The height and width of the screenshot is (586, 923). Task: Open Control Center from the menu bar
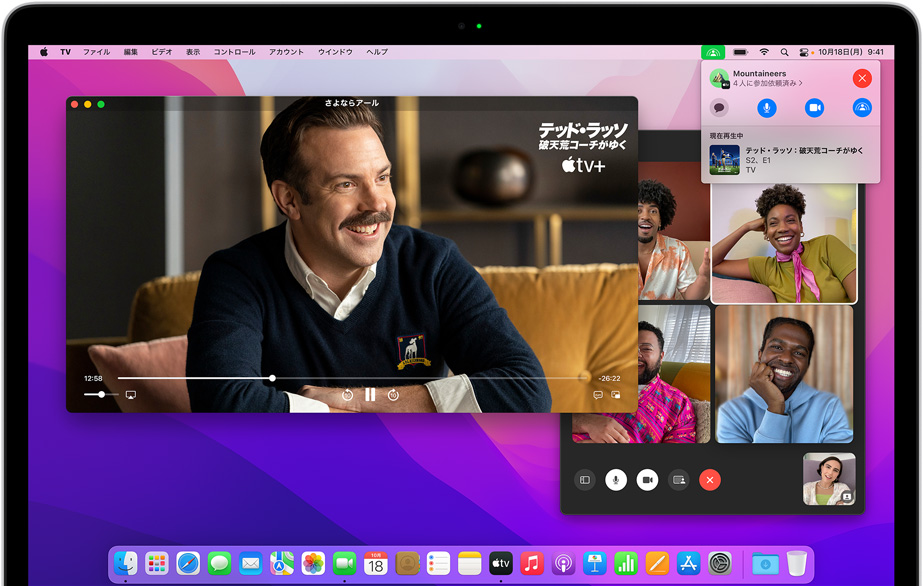point(804,51)
